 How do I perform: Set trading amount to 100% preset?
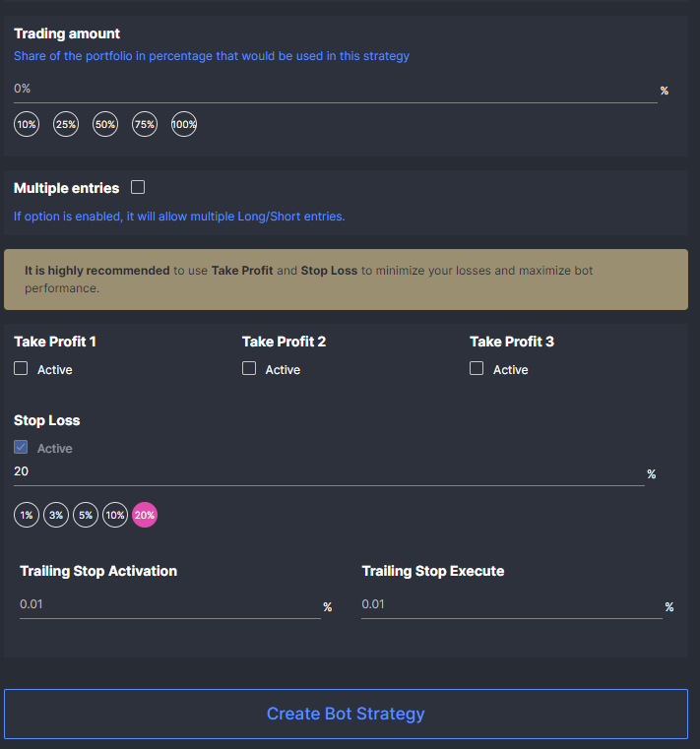point(184,124)
